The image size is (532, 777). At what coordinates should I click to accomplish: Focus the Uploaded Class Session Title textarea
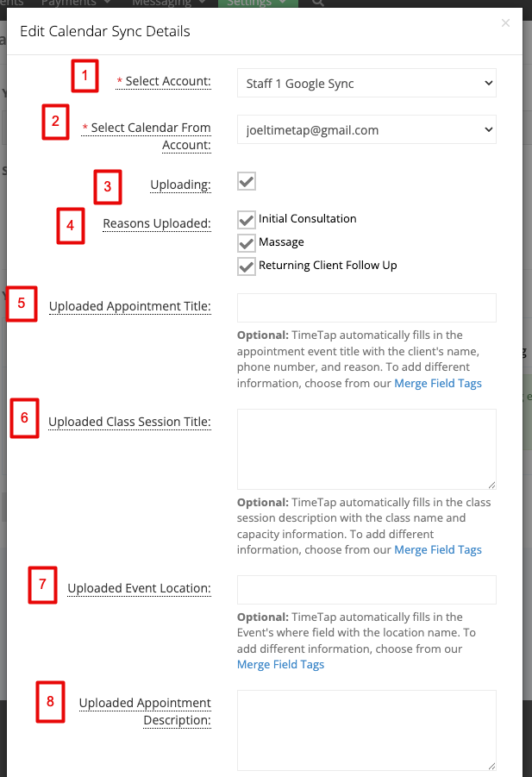click(366, 449)
